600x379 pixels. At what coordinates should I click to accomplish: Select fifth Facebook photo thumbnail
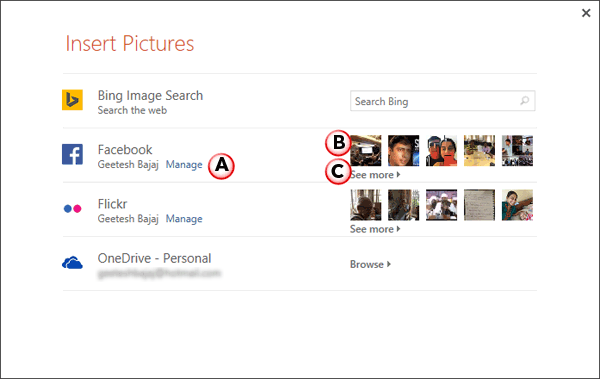point(517,150)
